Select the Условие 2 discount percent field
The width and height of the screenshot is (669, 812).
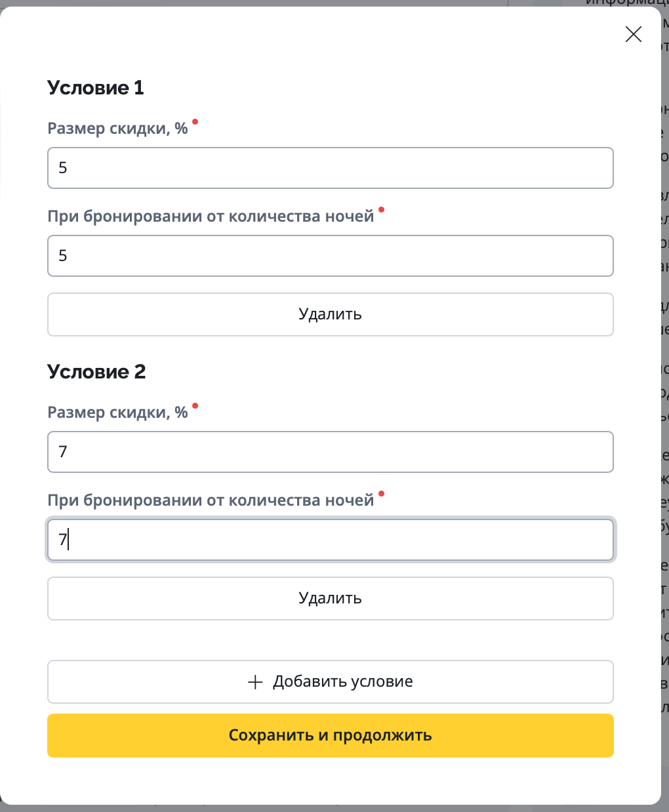pyautogui.click(x=330, y=452)
